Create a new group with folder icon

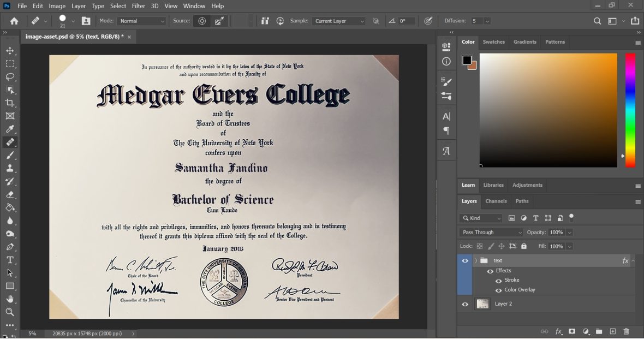pyautogui.click(x=599, y=331)
